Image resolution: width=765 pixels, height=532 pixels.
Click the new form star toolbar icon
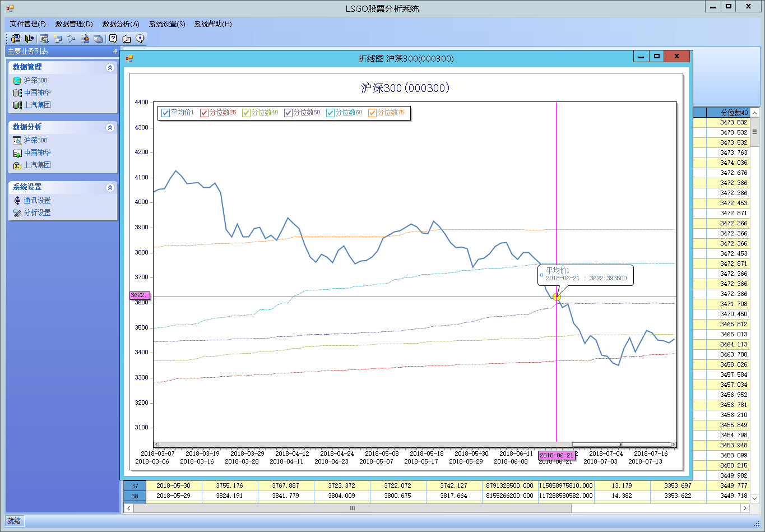[58, 39]
